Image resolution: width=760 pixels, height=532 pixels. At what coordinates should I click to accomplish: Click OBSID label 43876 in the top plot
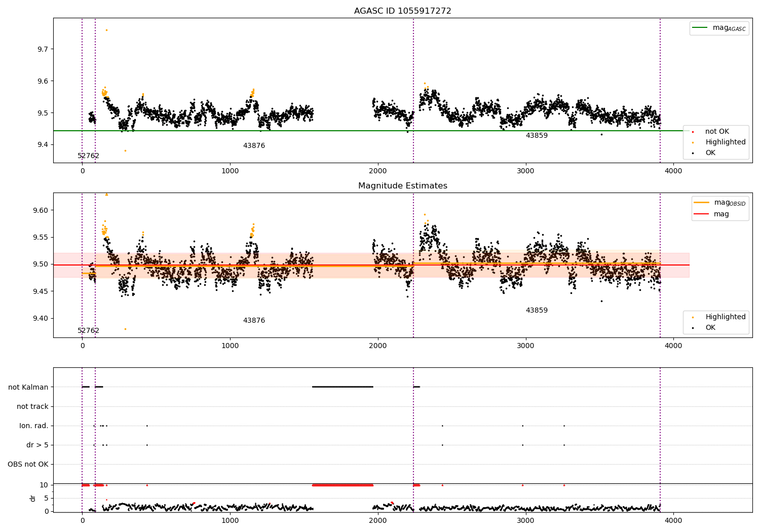254,145
